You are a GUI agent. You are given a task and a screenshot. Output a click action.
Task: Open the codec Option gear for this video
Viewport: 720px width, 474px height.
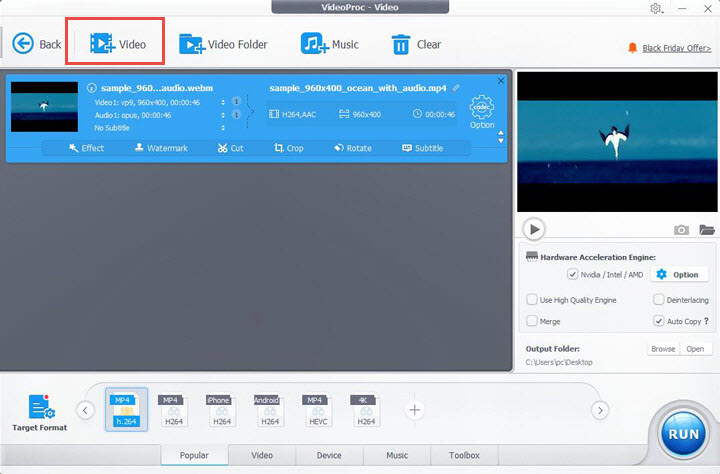(x=482, y=112)
